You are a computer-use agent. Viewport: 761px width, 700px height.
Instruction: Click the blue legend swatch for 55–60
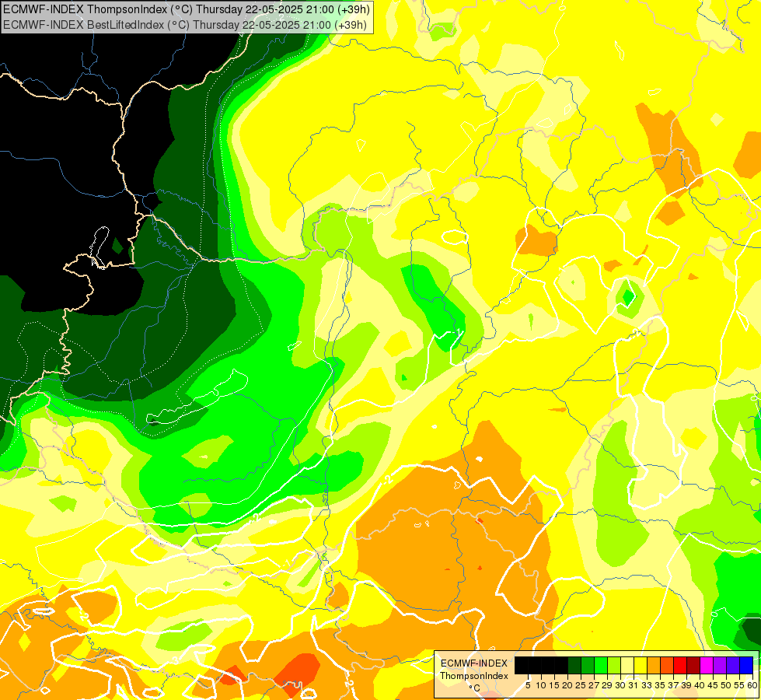[746, 665]
